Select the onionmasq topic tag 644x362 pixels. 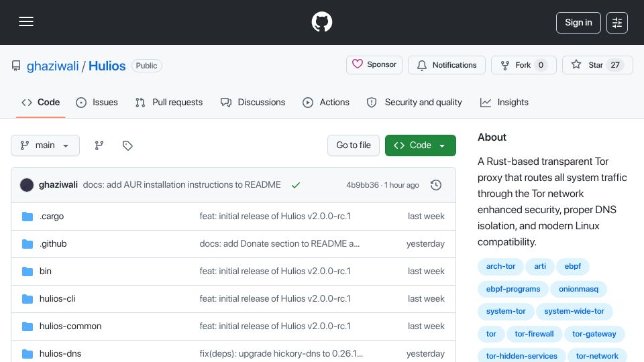click(578, 289)
